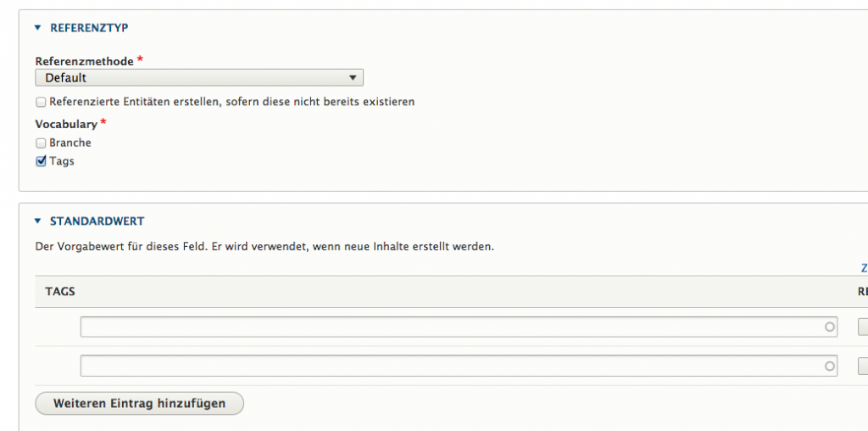Collapse the Standardwert section triangle
868x431 pixels.
point(37,221)
